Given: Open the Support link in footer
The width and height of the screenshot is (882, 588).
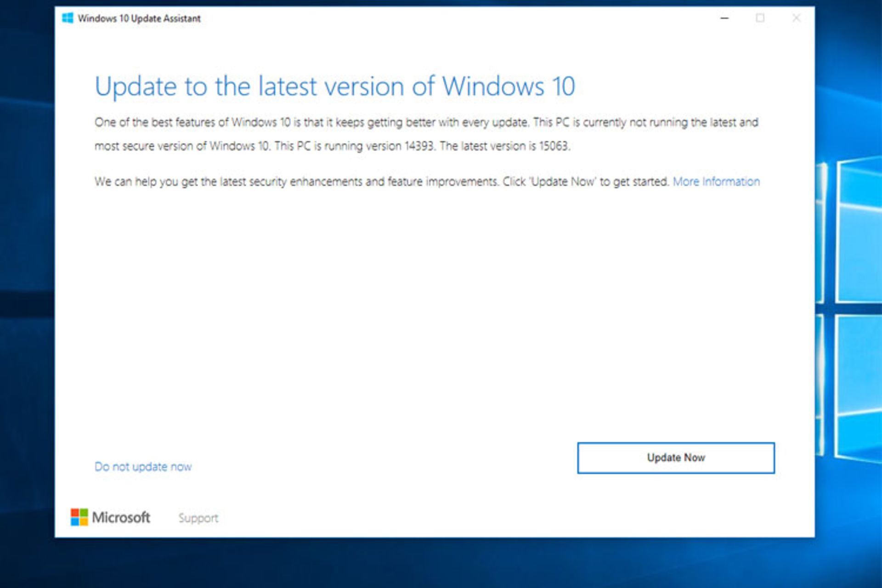Looking at the screenshot, I should coord(198,518).
